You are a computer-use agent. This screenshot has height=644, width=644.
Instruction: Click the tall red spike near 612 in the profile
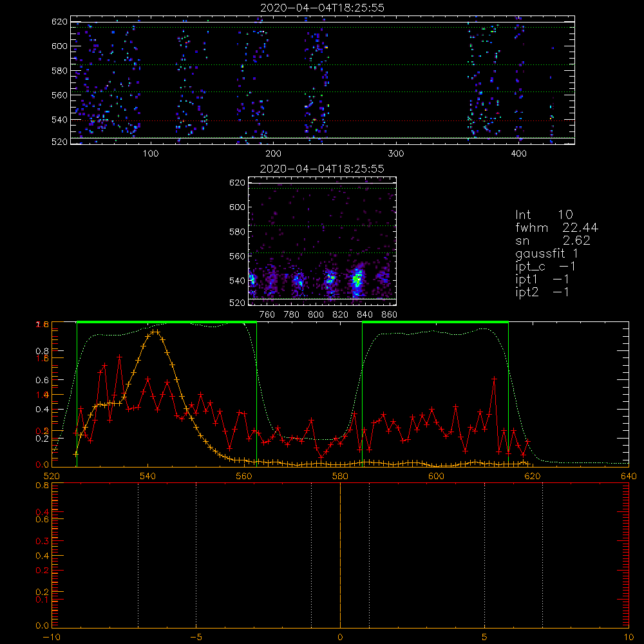[494, 378]
